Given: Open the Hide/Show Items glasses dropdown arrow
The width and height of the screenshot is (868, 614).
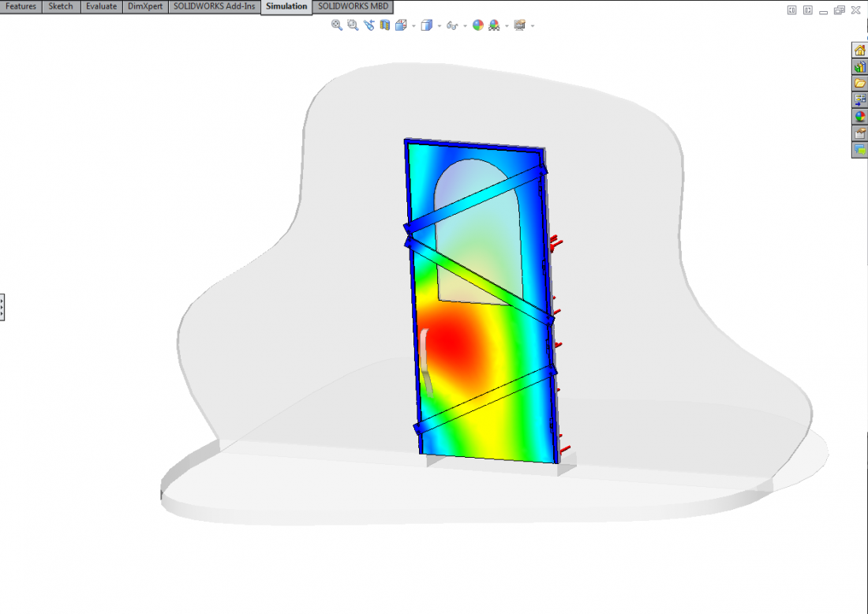Looking at the screenshot, I should (x=466, y=26).
